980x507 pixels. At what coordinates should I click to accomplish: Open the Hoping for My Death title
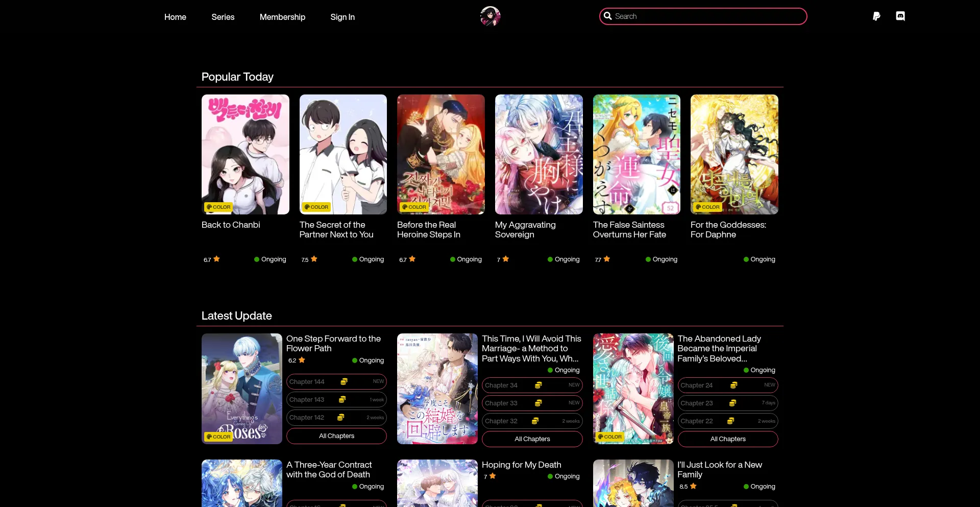point(521,465)
